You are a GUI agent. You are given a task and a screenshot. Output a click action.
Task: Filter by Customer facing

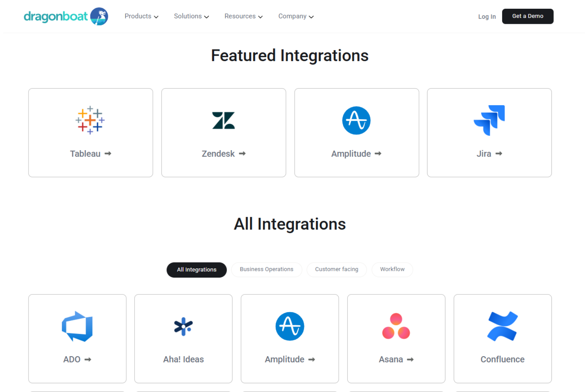coord(337,269)
